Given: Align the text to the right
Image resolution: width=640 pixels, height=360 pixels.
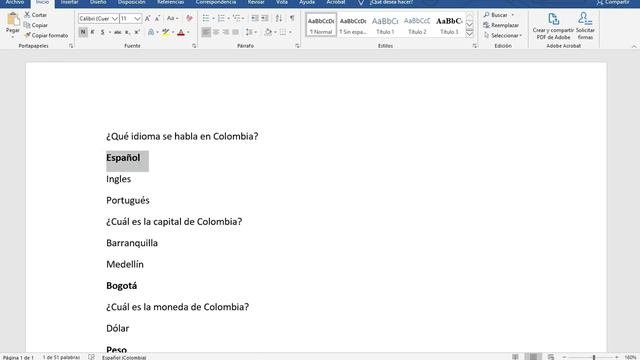Looking at the screenshot, I should [226, 32].
